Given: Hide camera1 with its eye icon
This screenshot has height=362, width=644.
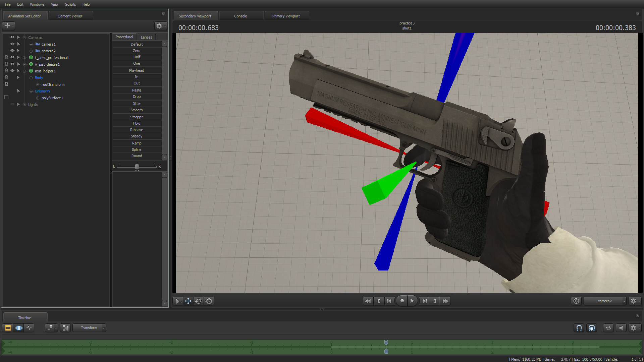Looking at the screenshot, I should click(x=12, y=44).
